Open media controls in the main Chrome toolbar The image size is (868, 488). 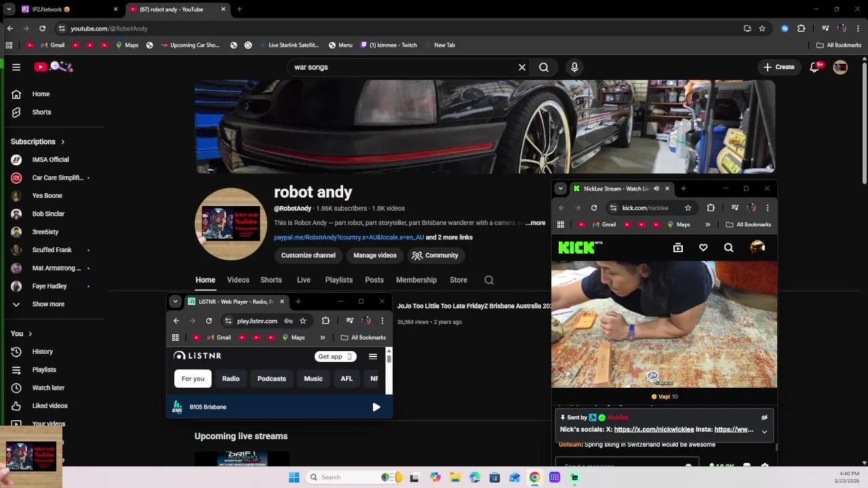[825, 28]
